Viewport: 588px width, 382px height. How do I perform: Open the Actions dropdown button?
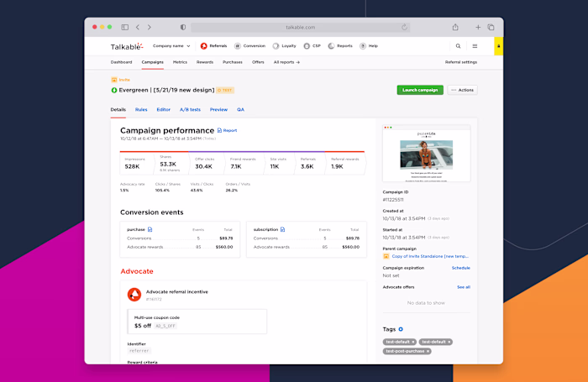(462, 90)
